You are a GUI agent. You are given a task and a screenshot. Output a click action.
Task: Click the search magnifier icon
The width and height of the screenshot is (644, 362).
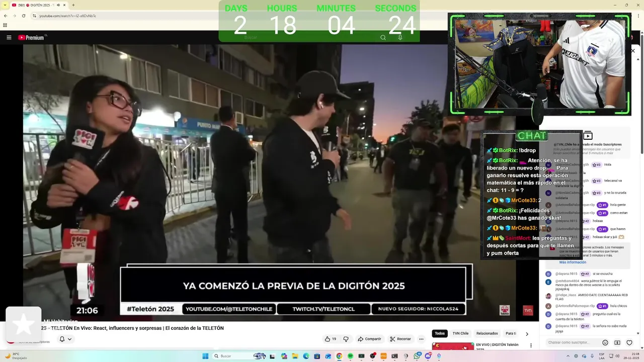(383, 37)
